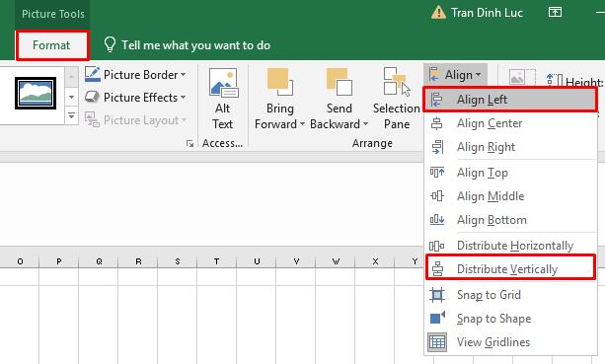Click the lightbulb icon beside Tell me

(110, 44)
